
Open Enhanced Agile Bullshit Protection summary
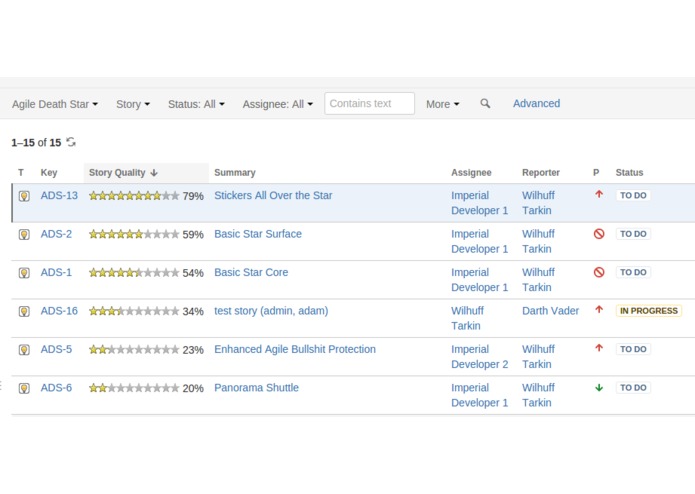[295, 350]
